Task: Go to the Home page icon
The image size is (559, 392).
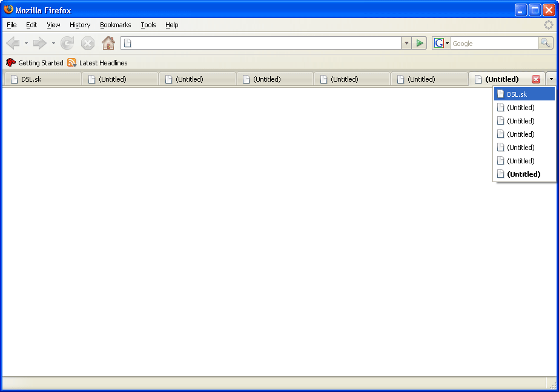Action: coord(108,44)
